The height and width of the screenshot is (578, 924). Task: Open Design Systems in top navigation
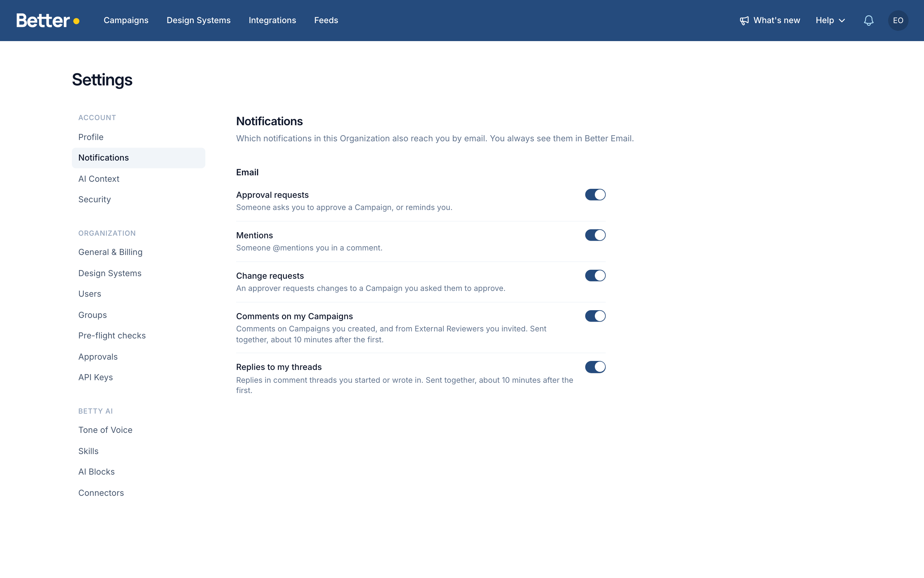coord(199,20)
